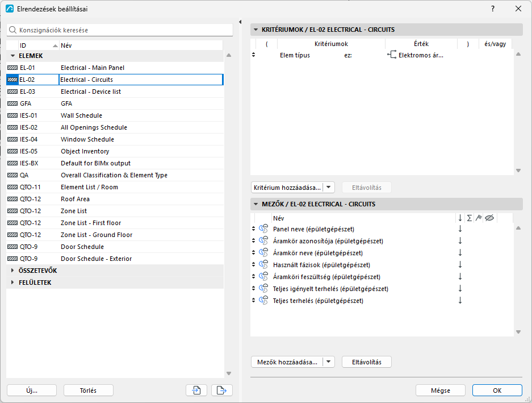
Task: Expand the FELÜLETEK group
Action: point(12,282)
